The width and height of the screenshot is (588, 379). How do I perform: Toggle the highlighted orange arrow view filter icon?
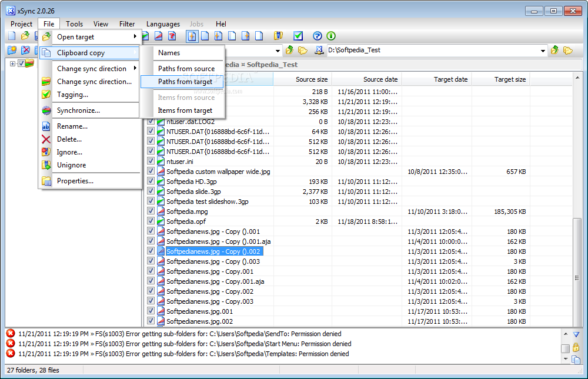[x=192, y=36]
